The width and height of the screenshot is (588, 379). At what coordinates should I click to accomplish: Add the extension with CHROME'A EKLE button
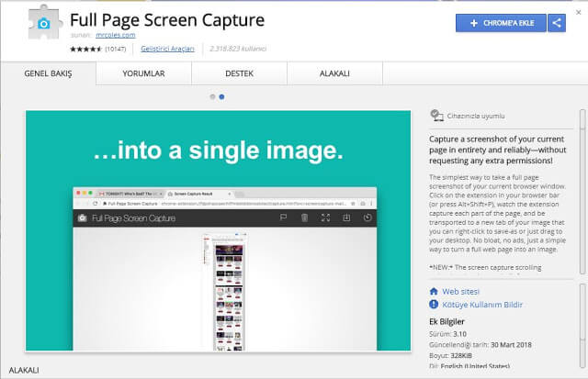point(501,23)
